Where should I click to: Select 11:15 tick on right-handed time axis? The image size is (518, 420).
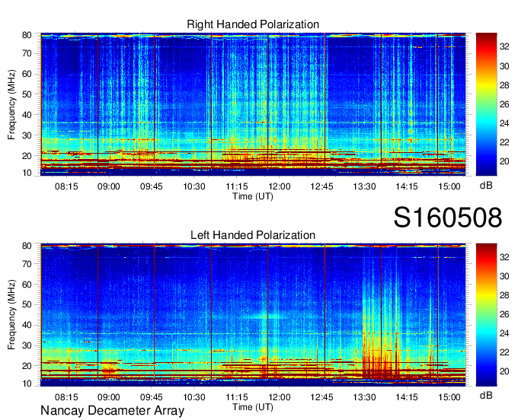pyautogui.click(x=237, y=186)
